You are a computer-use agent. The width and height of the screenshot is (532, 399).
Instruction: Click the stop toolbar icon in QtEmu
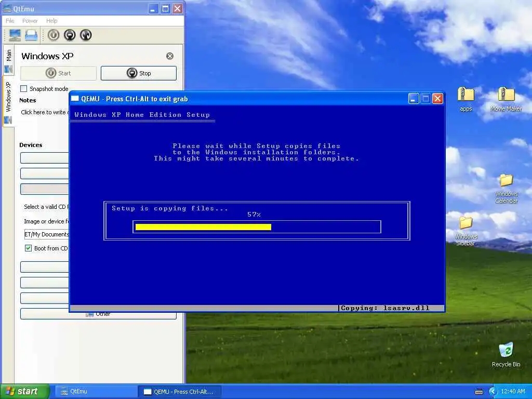tap(70, 35)
